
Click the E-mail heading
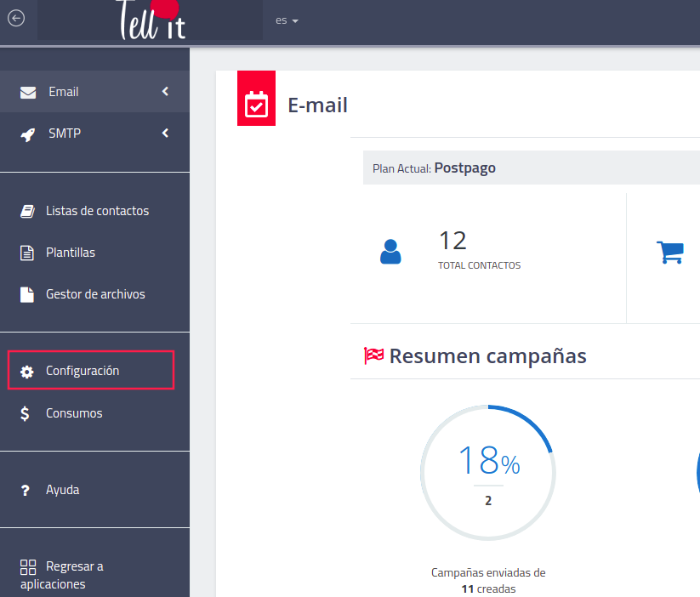click(317, 105)
